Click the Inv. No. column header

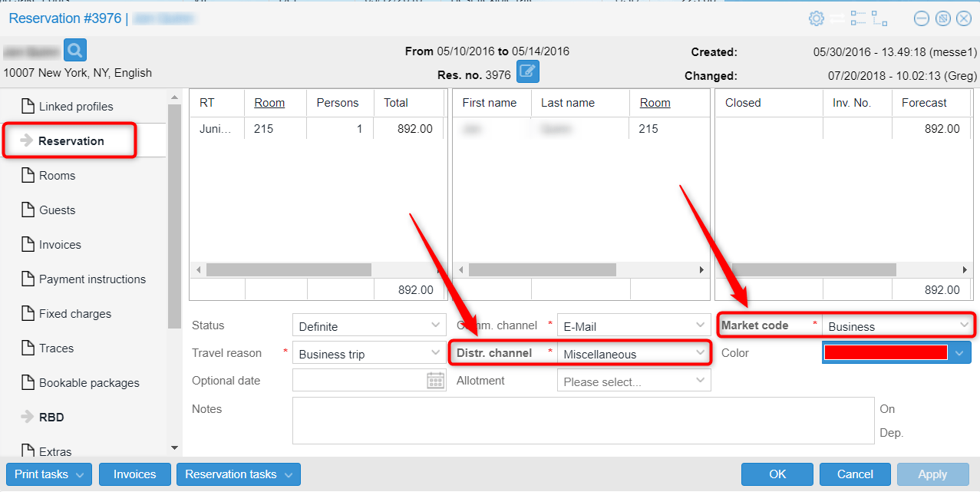pos(852,103)
